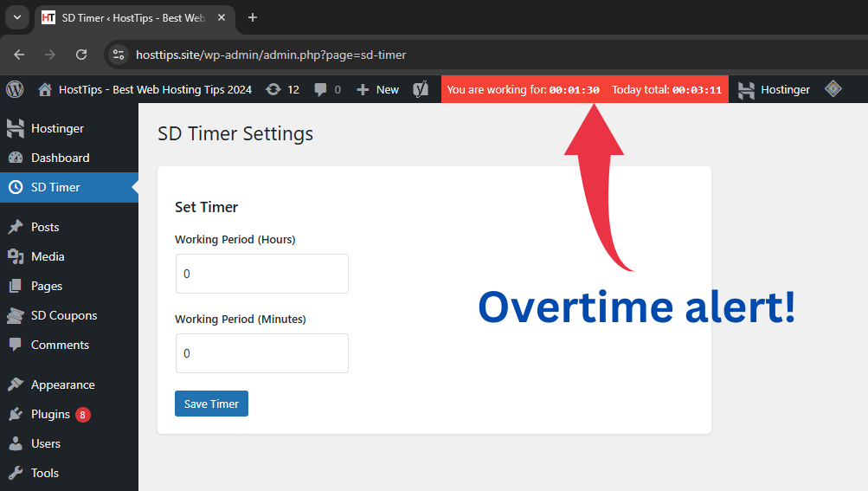
Task: Click SD Coupons ticket icon in sidebar
Action: pyautogui.click(x=16, y=315)
